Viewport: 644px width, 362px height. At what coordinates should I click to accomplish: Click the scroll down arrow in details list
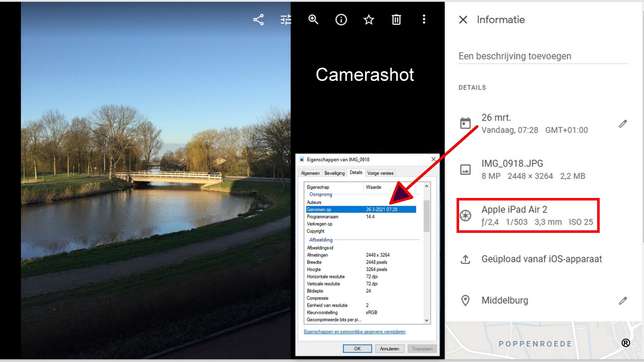point(426,321)
